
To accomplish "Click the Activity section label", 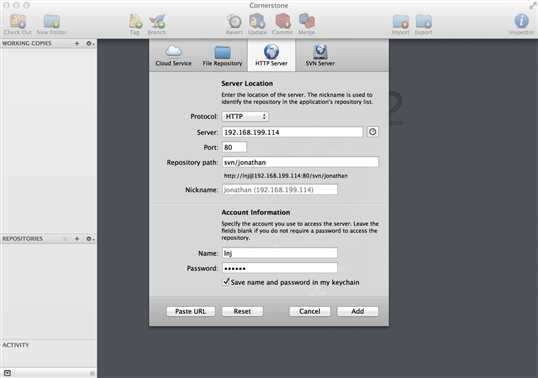I will (15, 345).
